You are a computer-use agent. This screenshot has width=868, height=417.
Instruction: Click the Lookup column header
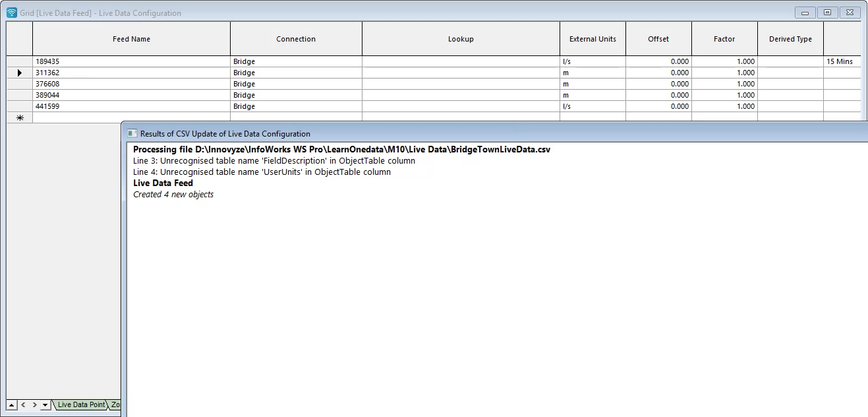tap(461, 38)
